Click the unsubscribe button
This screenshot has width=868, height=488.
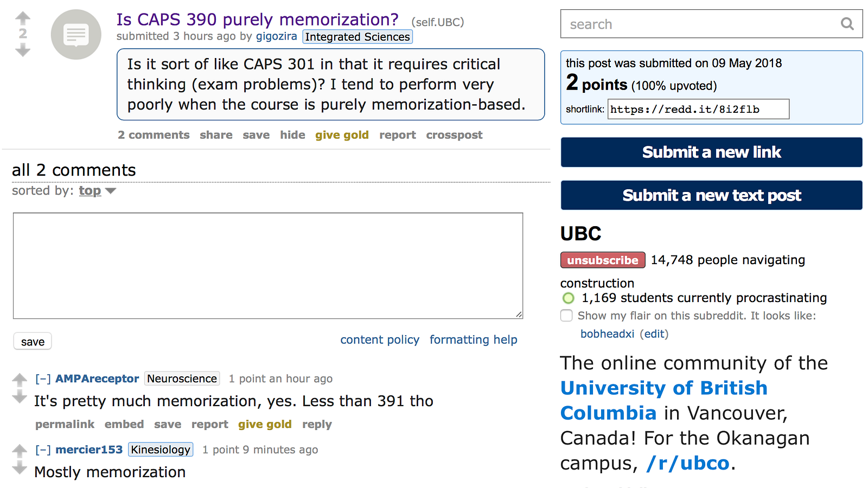tap(603, 260)
